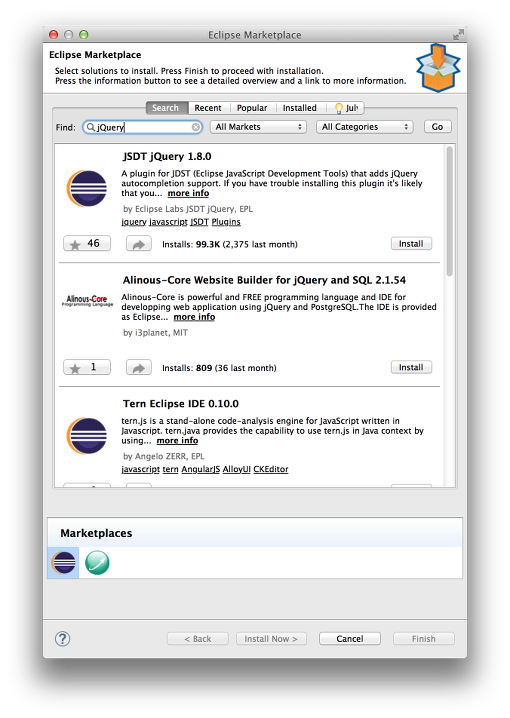Click the Alinous-Core Website Builder title

coord(264,280)
